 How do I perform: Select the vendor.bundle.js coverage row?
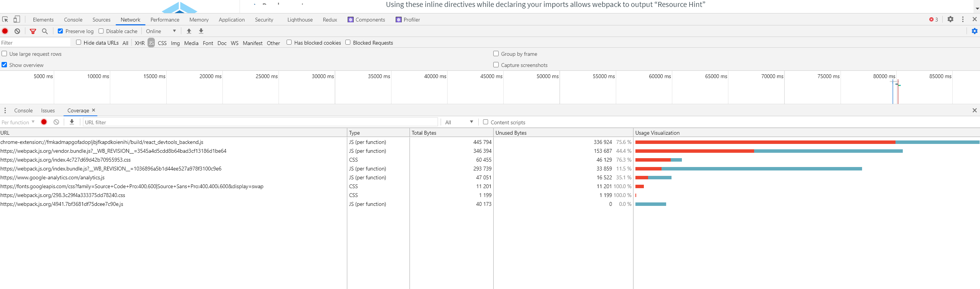click(x=113, y=151)
